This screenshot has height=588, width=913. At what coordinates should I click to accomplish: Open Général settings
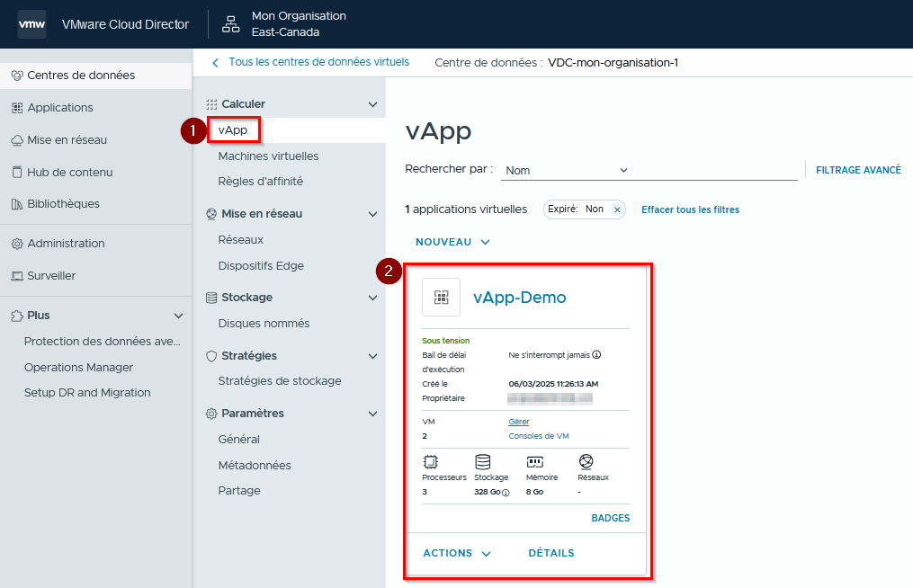point(238,440)
